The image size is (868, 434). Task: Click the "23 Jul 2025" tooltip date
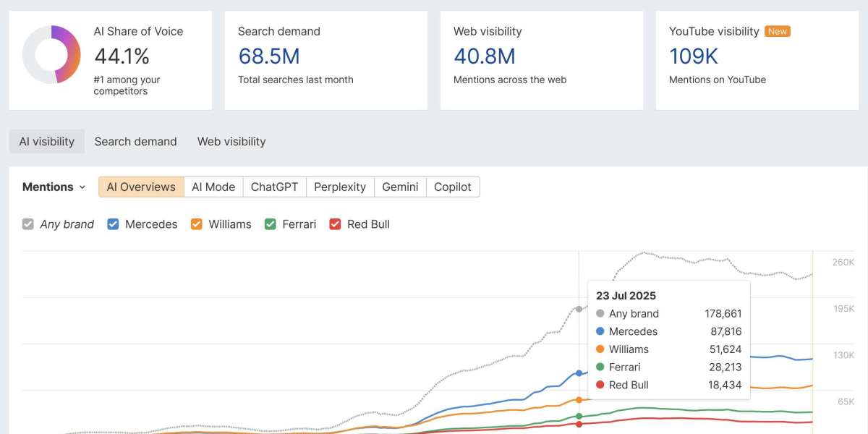click(626, 296)
